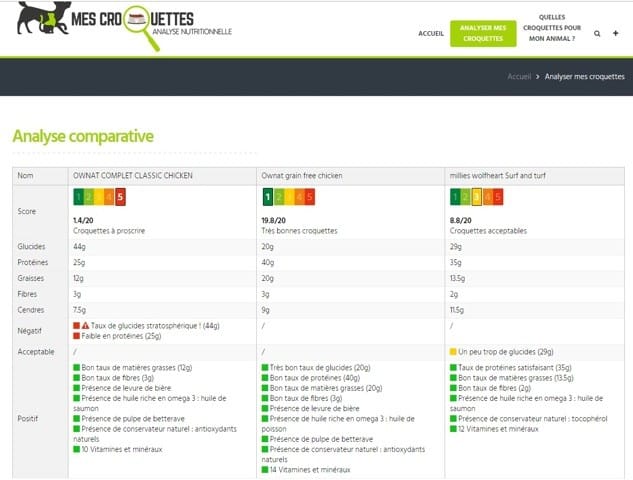The image size is (633, 480).
Task: Click Analyser mes croquettes in the breadcrumb
Action: [582, 76]
